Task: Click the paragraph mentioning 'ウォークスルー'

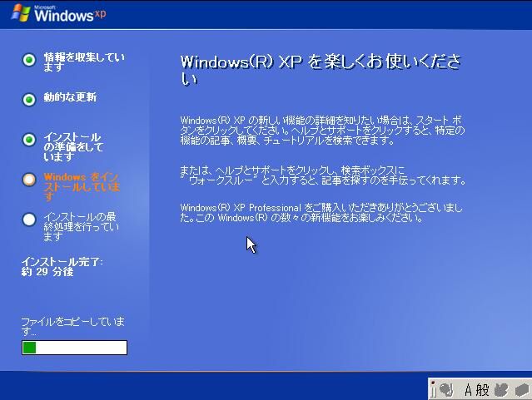Action: coord(321,175)
